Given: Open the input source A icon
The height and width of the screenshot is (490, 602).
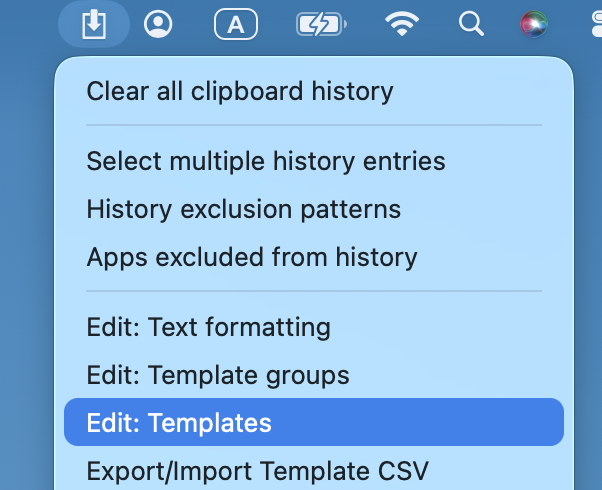Looking at the screenshot, I should coord(236,25).
